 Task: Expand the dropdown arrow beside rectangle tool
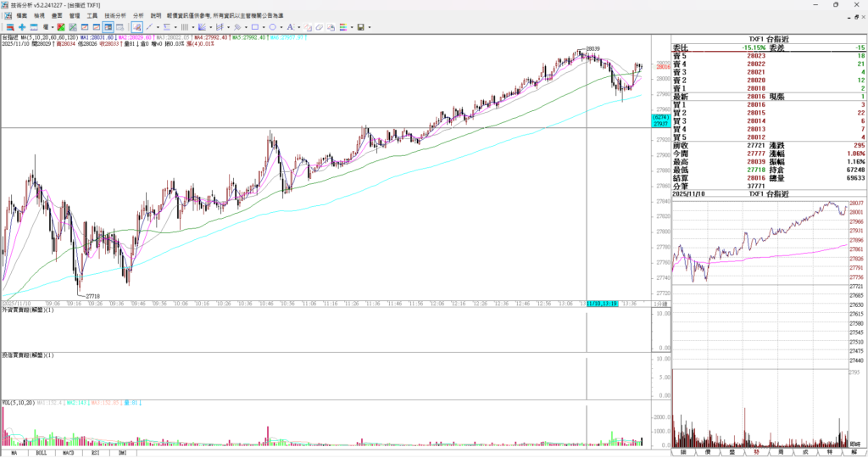264,27
